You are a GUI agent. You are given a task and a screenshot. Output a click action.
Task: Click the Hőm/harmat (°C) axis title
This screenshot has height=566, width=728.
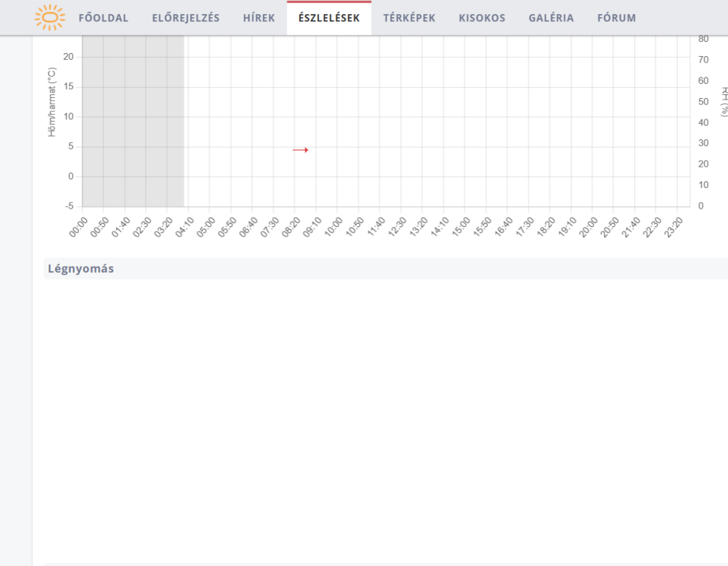(x=52, y=102)
